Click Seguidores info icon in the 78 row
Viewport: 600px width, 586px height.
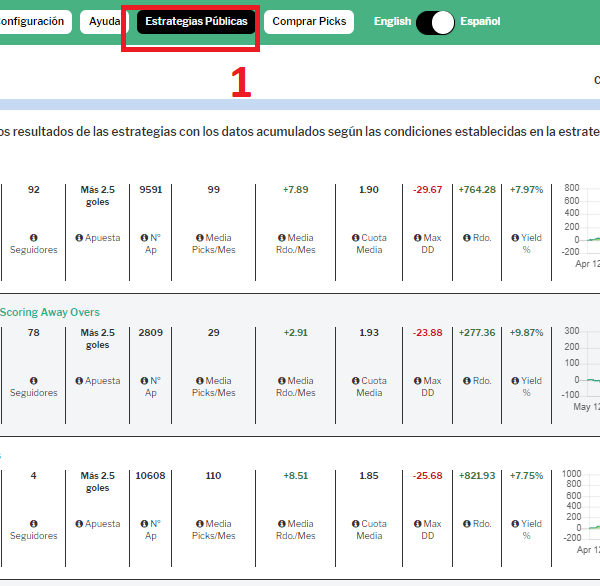(34, 381)
